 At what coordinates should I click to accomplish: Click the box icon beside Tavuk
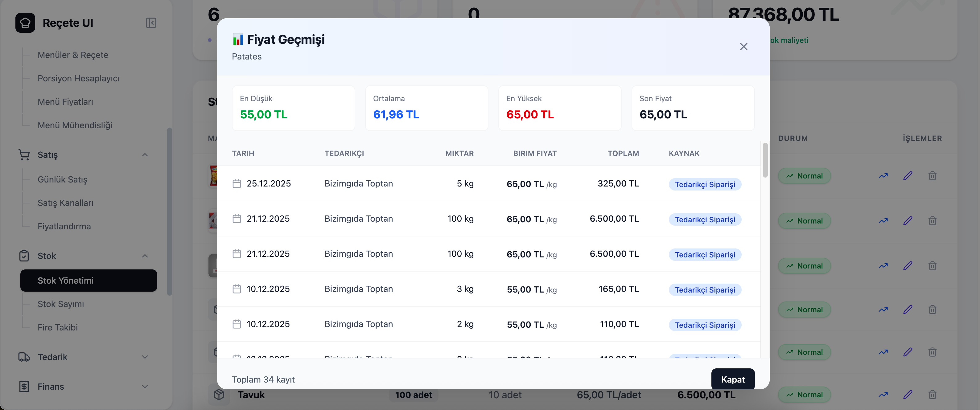(x=219, y=395)
